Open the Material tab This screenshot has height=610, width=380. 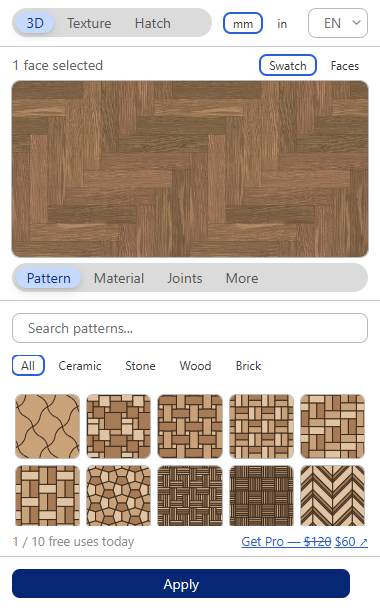click(x=119, y=278)
